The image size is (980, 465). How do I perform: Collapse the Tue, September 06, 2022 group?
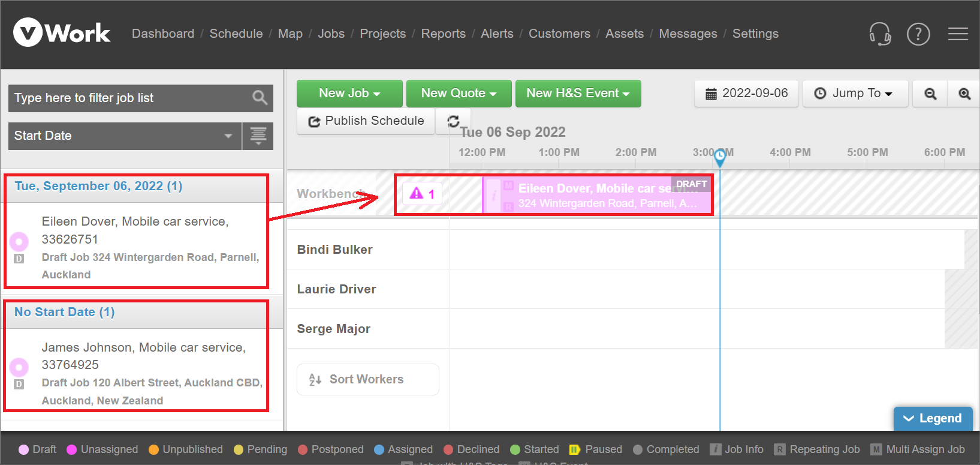pyautogui.click(x=98, y=186)
